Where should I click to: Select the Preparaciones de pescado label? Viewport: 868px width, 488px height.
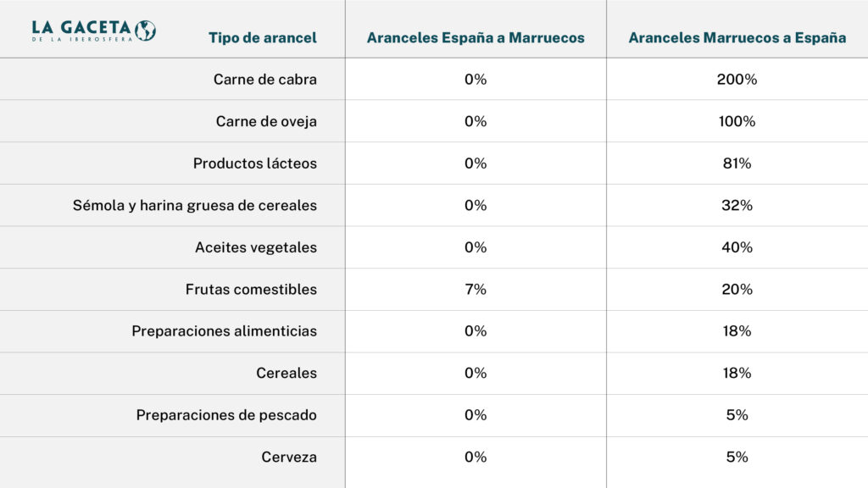pos(226,415)
